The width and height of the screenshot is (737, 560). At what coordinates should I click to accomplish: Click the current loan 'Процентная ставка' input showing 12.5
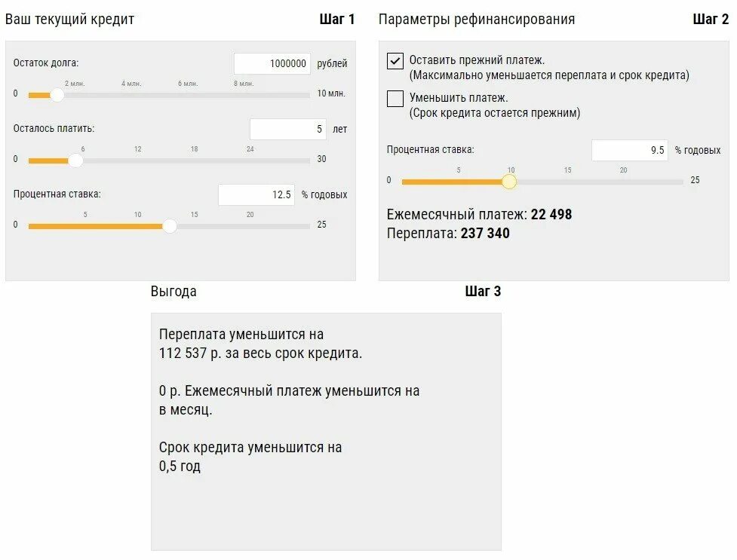click(256, 194)
